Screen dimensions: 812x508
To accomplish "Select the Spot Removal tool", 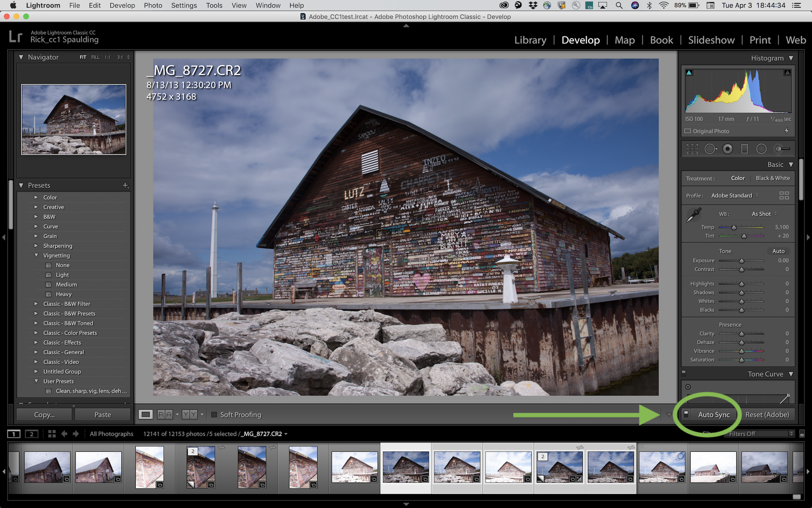I will click(x=710, y=149).
